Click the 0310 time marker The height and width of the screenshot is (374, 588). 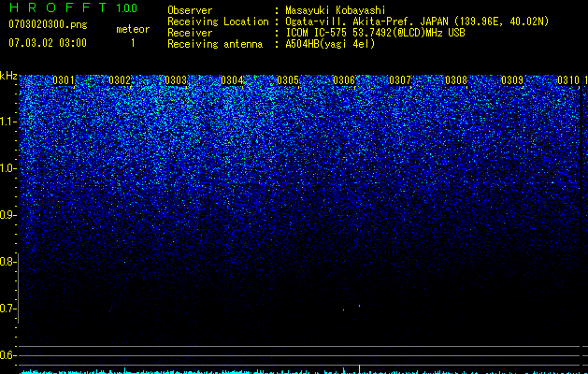(x=568, y=80)
